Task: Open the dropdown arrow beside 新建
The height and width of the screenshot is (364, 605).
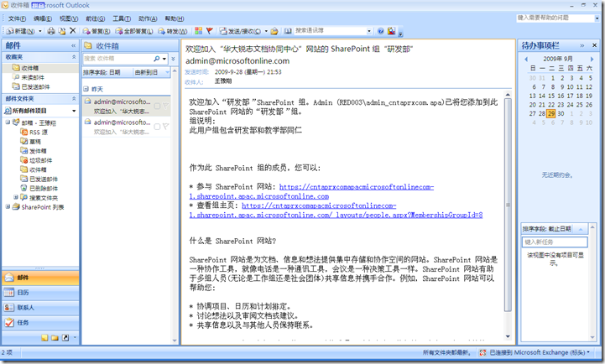Action: pyautogui.click(x=40, y=31)
